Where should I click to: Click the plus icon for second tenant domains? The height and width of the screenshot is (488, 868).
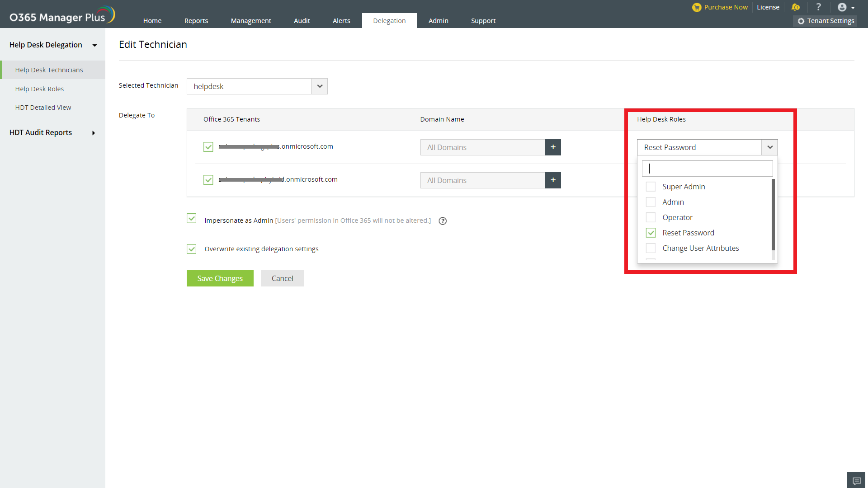pos(552,180)
